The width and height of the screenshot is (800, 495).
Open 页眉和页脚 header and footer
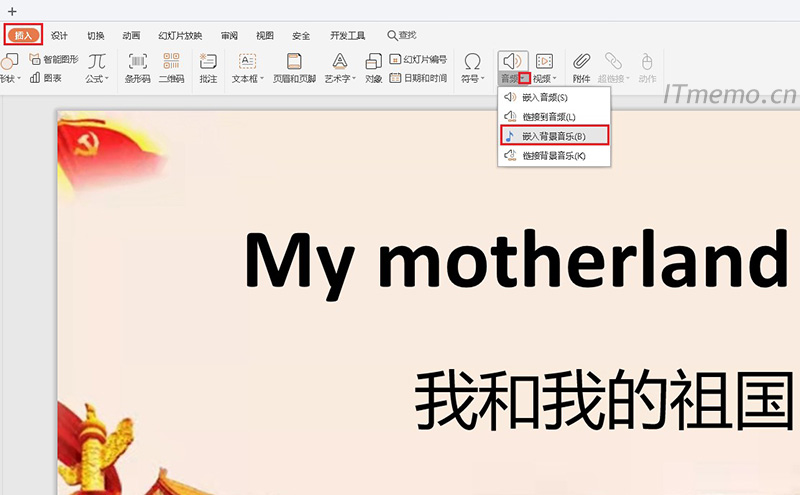tap(294, 68)
